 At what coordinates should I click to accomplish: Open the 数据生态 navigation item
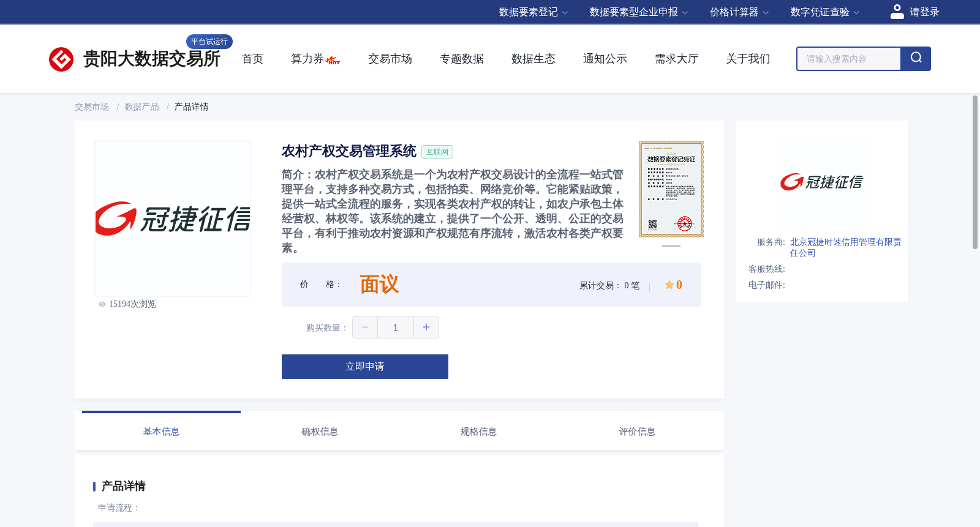click(533, 59)
